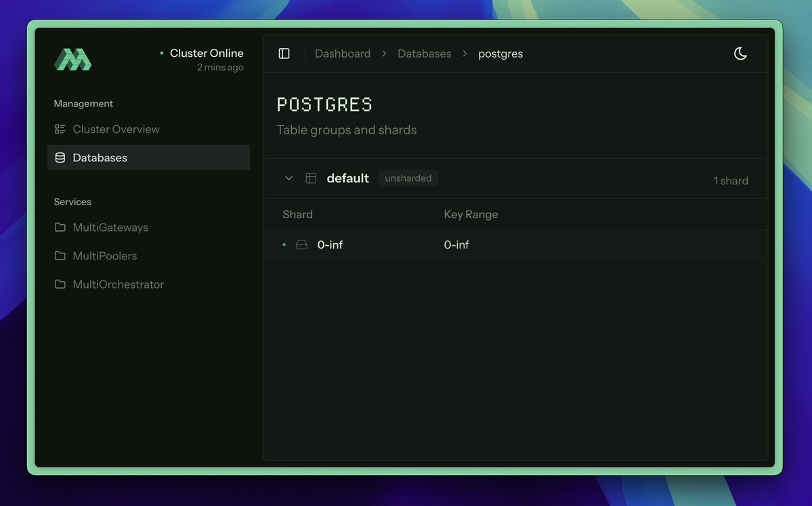The height and width of the screenshot is (506, 812).
Task: Switch theme using the moon icon
Action: pos(740,53)
